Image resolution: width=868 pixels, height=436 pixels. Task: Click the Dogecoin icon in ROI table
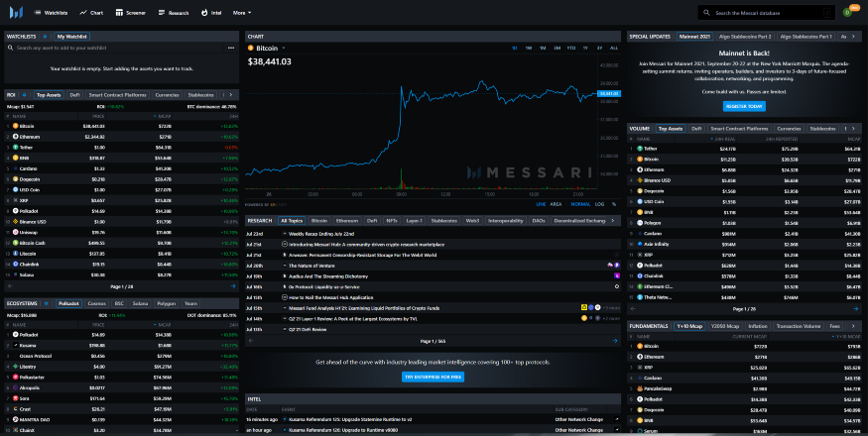16,179
